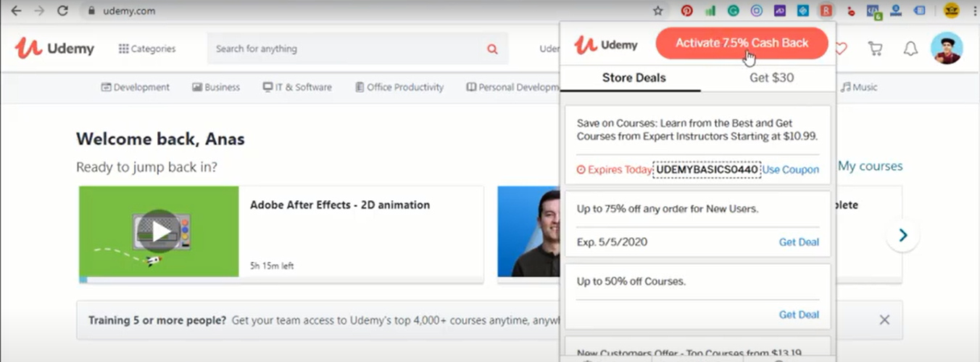
Task: Open Adobe After Effects - 2D animation title
Action: [x=340, y=205]
